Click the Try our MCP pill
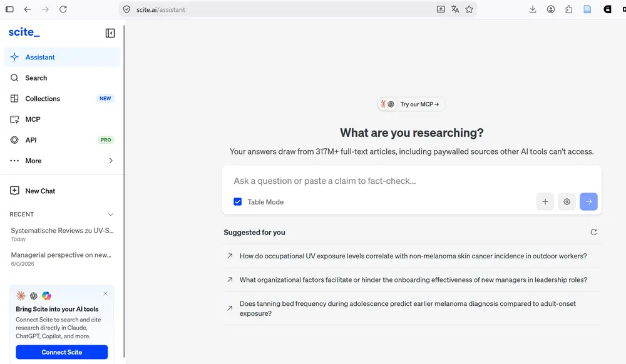This screenshot has width=626, height=364. pos(411,104)
